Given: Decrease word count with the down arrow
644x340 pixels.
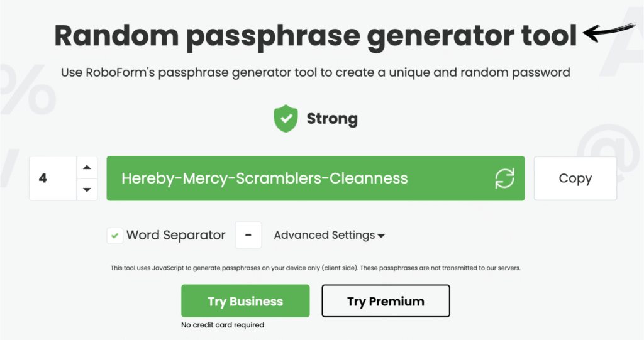Looking at the screenshot, I should (x=87, y=190).
